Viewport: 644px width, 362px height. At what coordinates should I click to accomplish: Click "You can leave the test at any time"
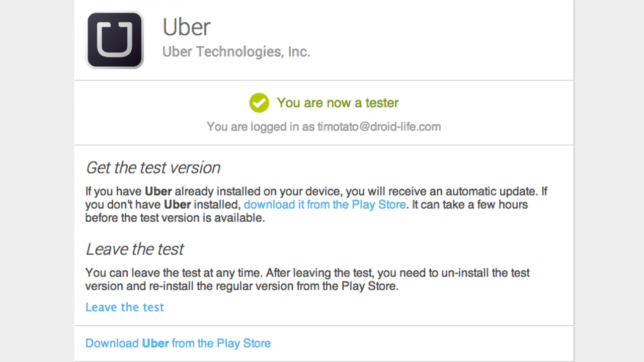[x=174, y=273]
